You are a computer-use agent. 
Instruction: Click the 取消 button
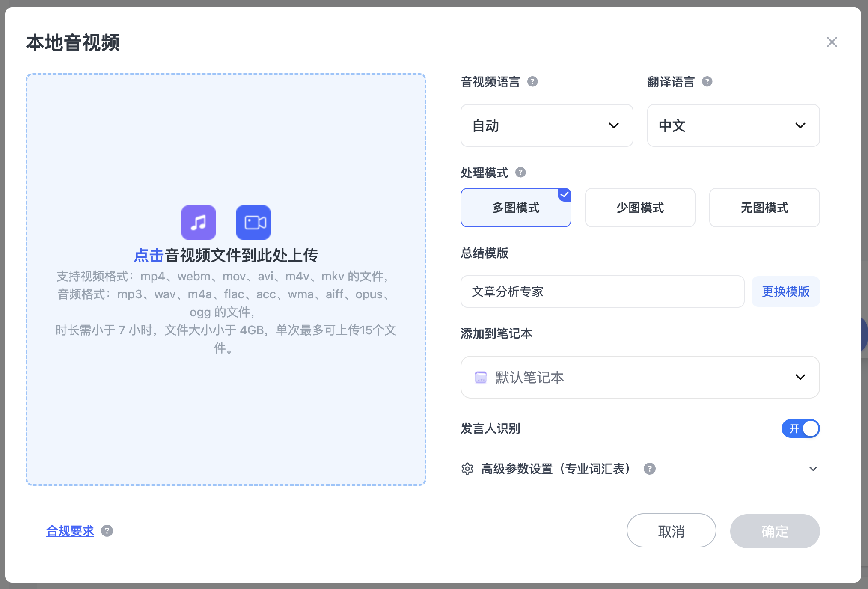point(671,531)
